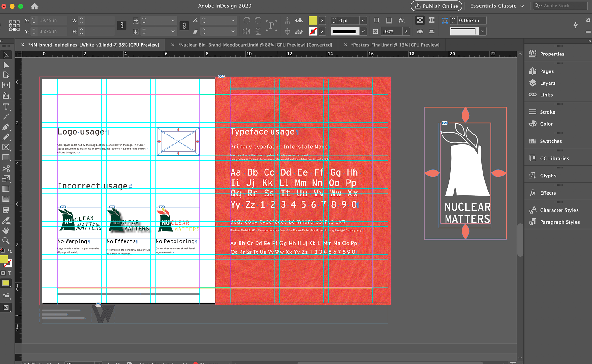This screenshot has height=364, width=592.
Task: Expand the fill color options arrow
Action: 322,20
